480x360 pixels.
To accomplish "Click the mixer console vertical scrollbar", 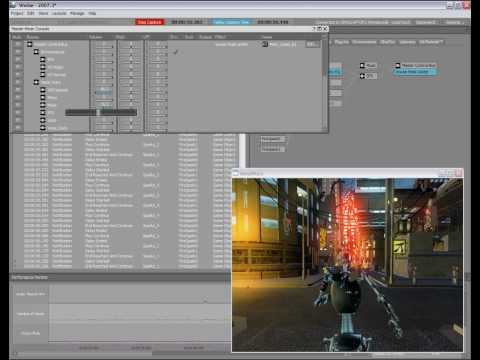I will click(325, 83).
